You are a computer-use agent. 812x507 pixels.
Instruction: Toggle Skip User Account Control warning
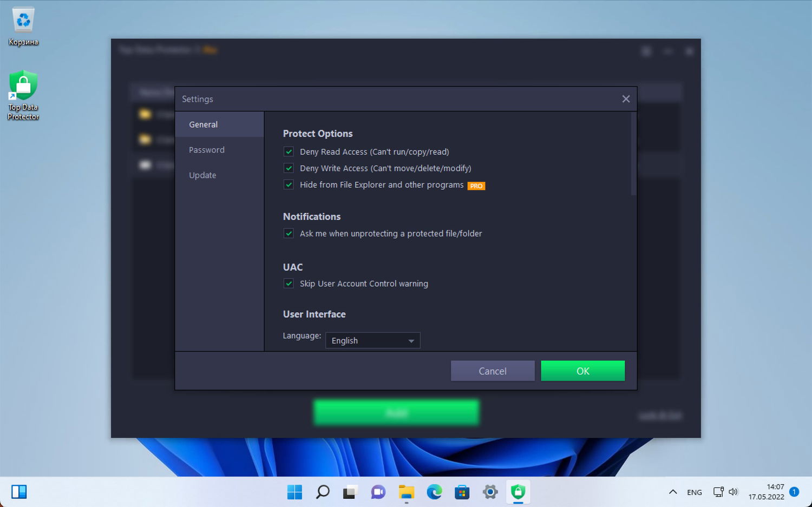(289, 284)
